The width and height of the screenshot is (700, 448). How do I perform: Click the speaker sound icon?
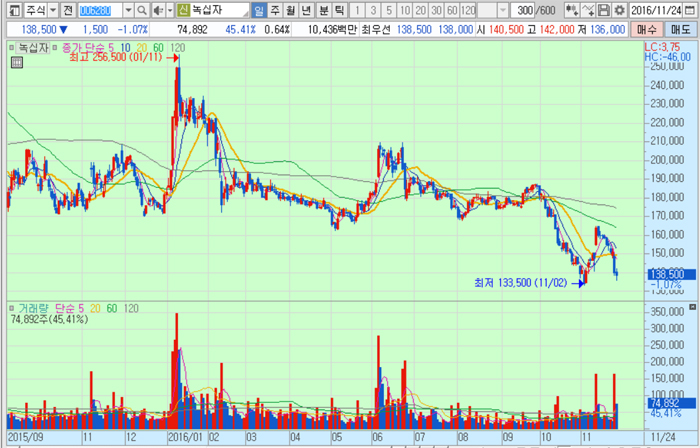[157, 10]
